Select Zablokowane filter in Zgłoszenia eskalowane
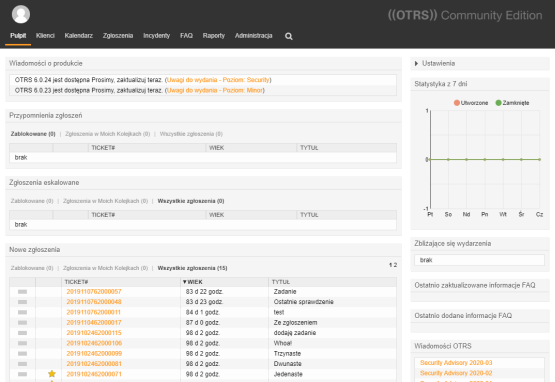This screenshot has height=382, width=555. [32, 201]
